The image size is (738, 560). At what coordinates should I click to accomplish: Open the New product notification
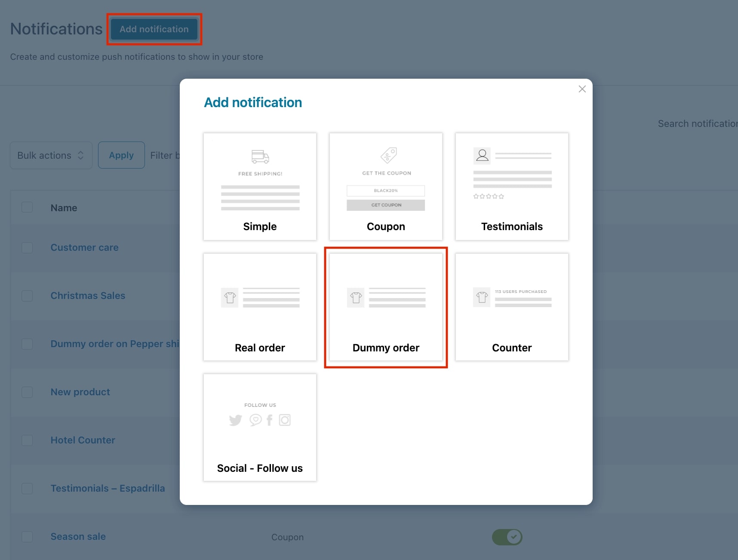(x=80, y=392)
